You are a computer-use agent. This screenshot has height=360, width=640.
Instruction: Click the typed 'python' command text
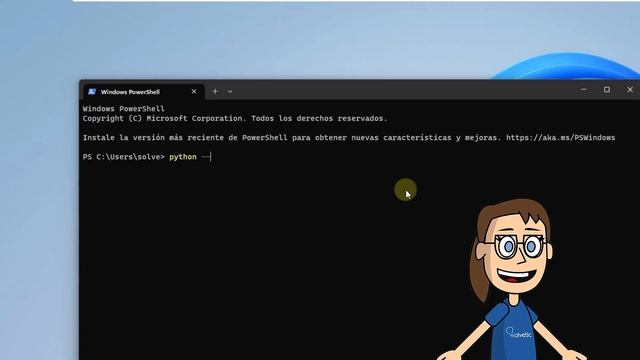click(183, 157)
